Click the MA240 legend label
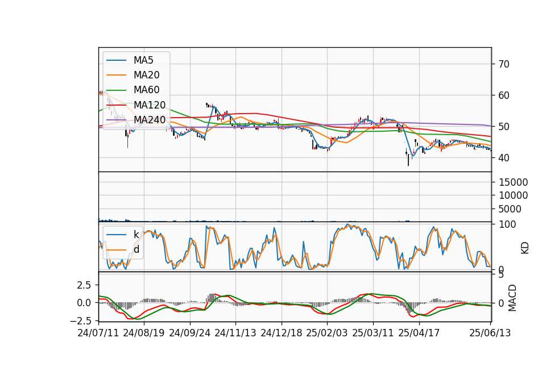Screen dimensions: 546x392 click(x=150, y=120)
